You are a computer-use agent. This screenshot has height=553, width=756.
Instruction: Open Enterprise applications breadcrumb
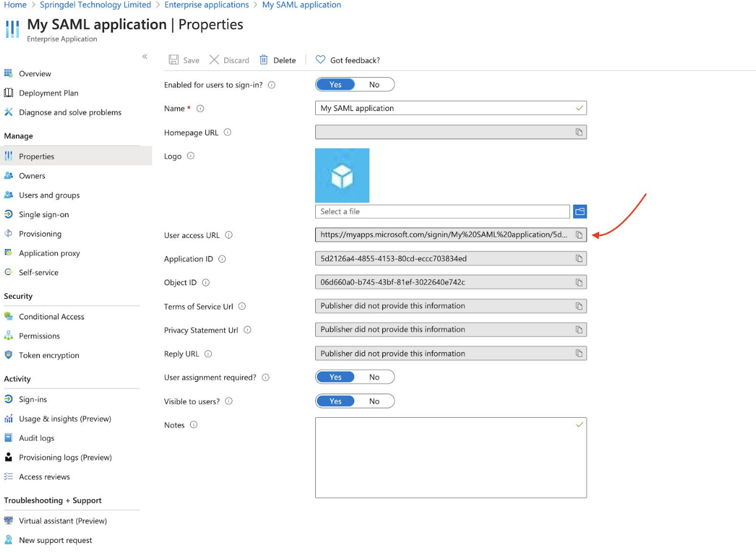tap(207, 5)
